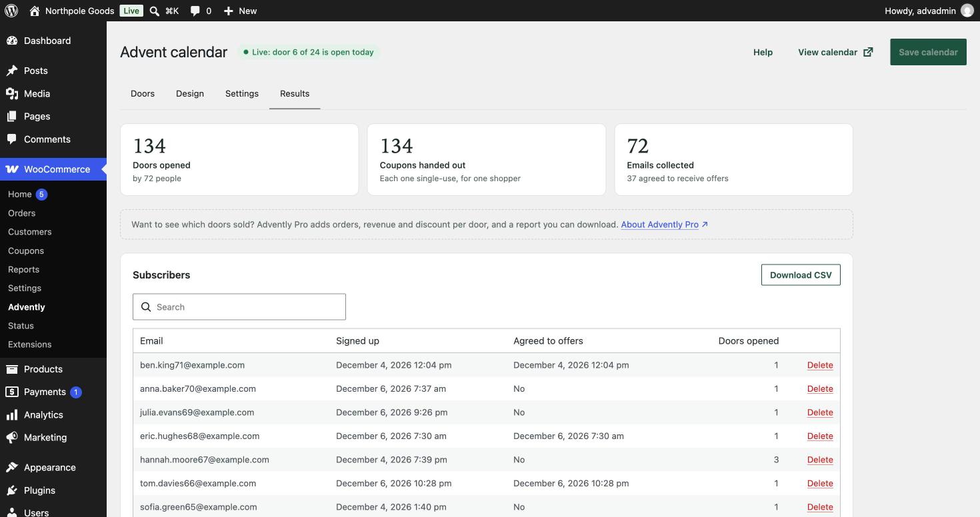Click the Signed up column header
980x517 pixels.
(x=357, y=341)
